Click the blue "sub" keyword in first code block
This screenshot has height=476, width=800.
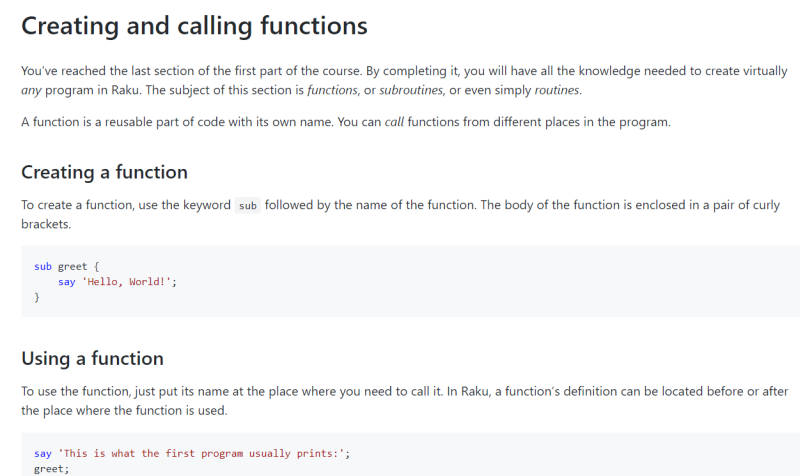pyautogui.click(x=43, y=266)
